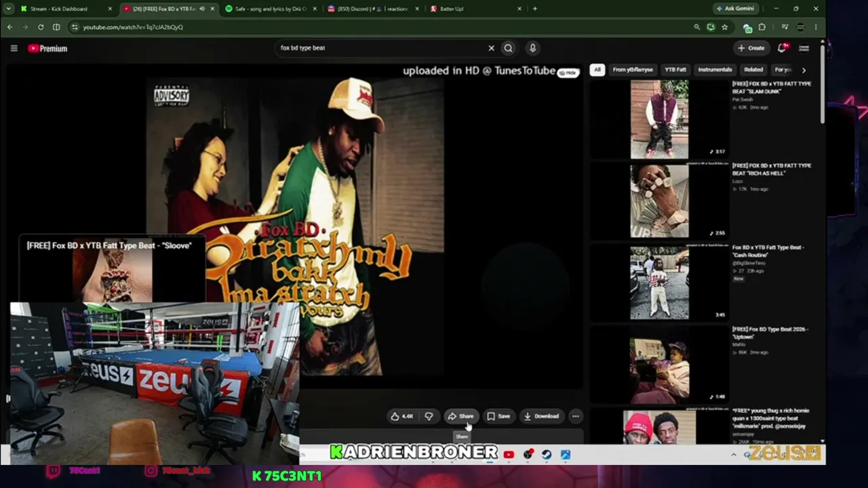The height and width of the screenshot is (488, 868).
Task: Select the Instrumentals filter chip
Action: coord(715,70)
